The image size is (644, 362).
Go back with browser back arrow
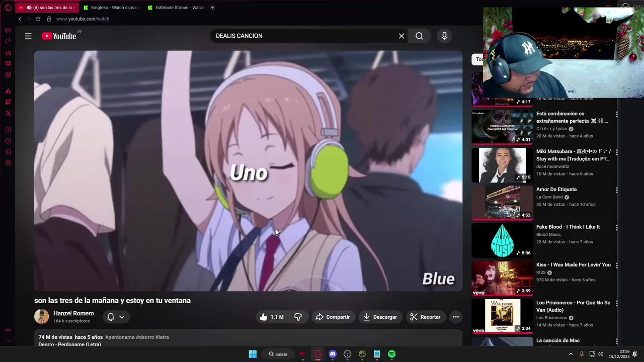(20, 19)
